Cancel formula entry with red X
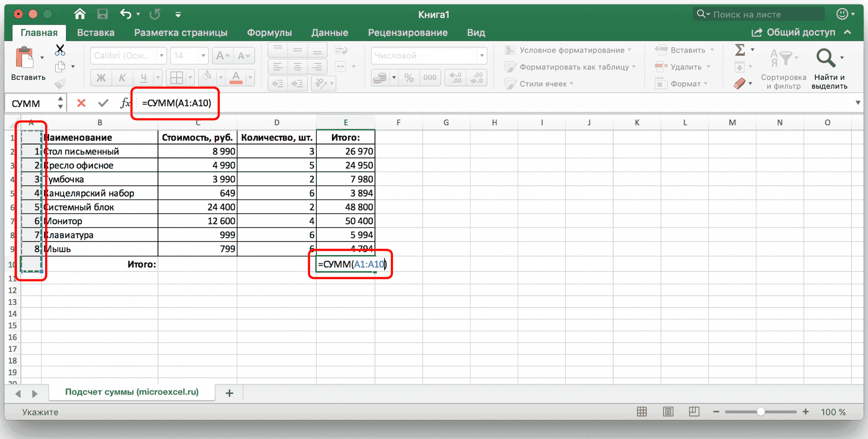 [81, 103]
